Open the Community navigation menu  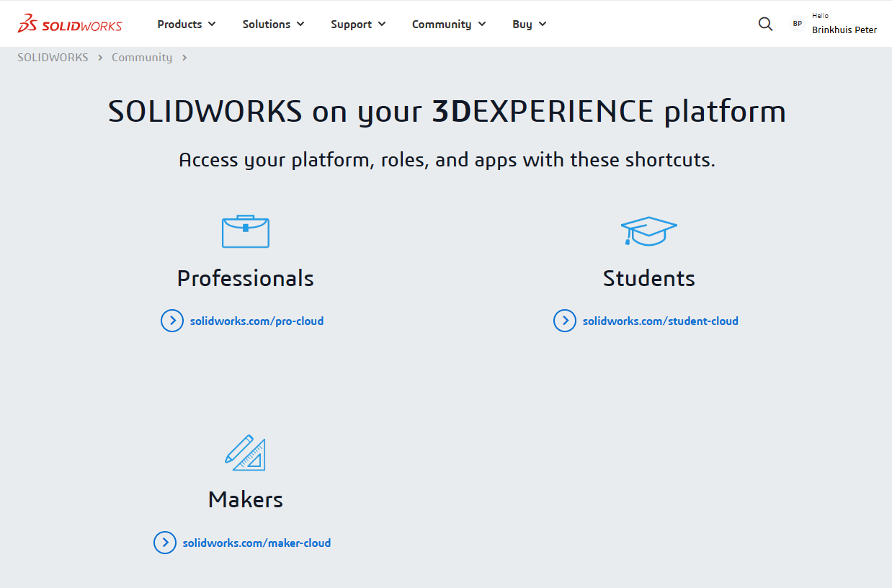pyautogui.click(x=449, y=24)
